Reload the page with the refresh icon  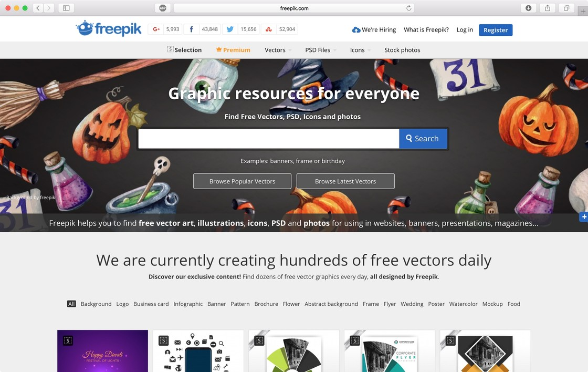[409, 8]
